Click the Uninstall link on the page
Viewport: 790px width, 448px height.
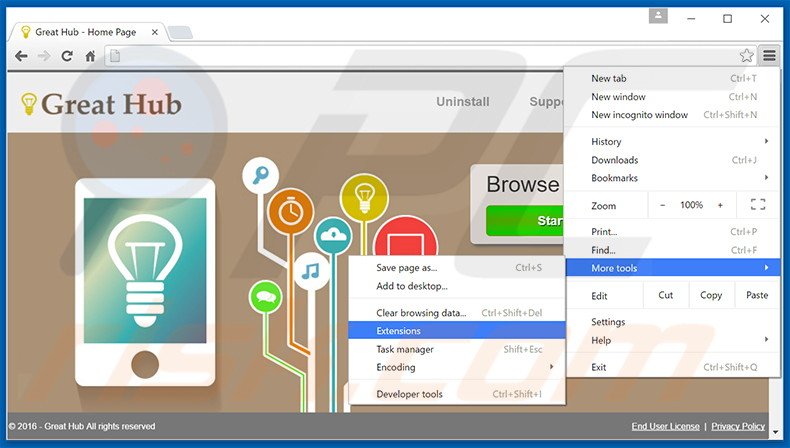click(x=463, y=101)
